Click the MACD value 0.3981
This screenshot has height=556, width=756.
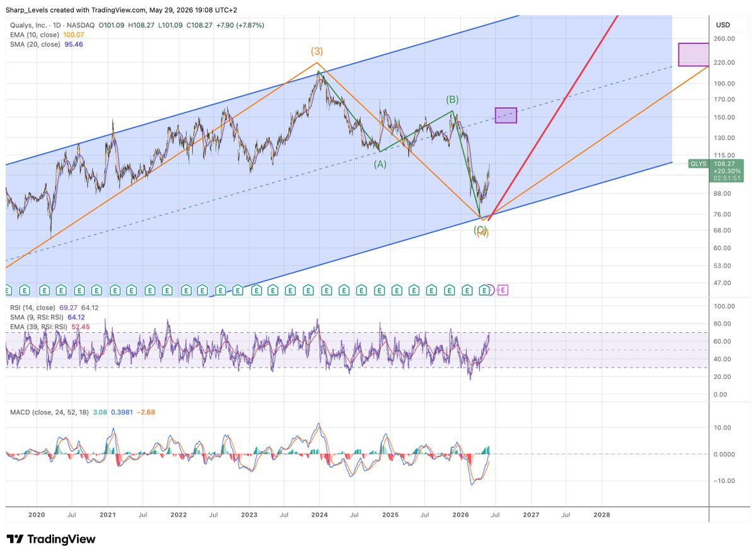click(122, 412)
